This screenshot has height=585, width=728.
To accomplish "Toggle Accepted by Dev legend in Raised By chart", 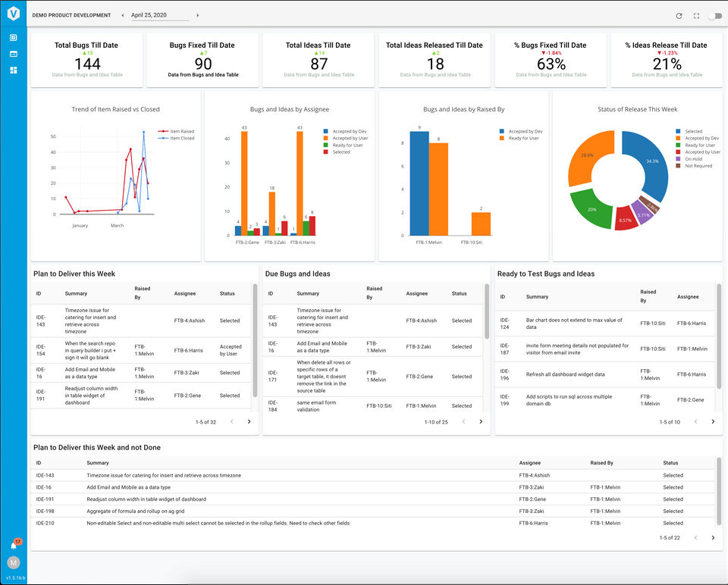I will click(x=521, y=131).
